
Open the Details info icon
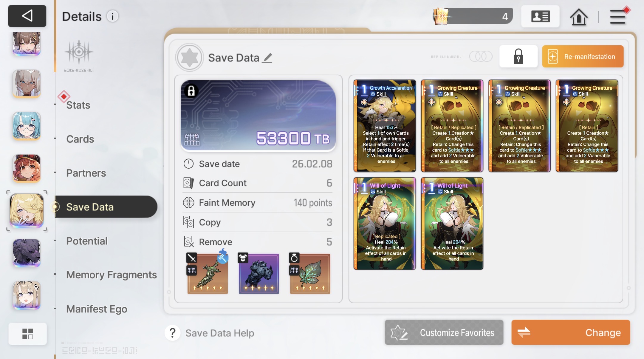(113, 16)
